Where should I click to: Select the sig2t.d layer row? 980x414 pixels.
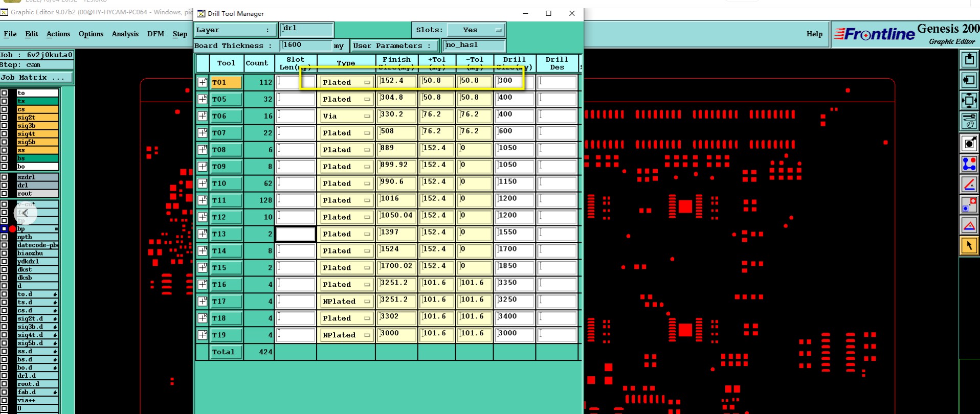(37, 319)
